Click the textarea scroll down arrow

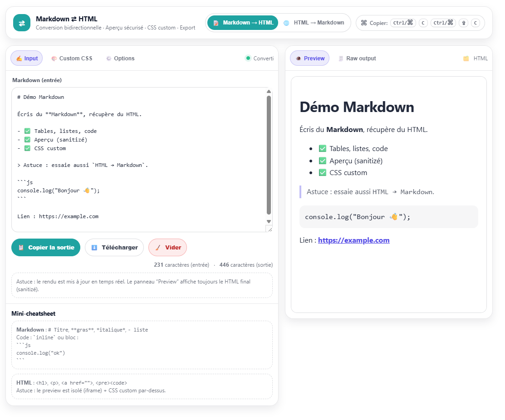pyautogui.click(x=269, y=221)
